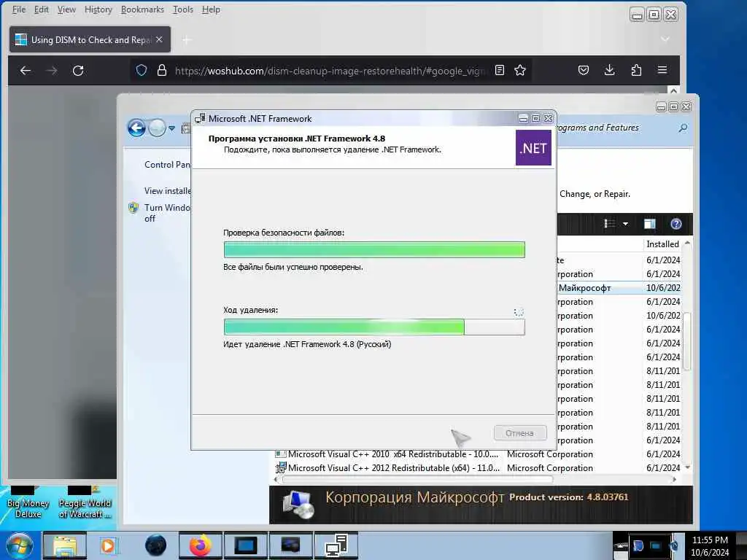Click the search magnifier in Programs and Features
Screen dimensions: 747x560
tap(683, 128)
